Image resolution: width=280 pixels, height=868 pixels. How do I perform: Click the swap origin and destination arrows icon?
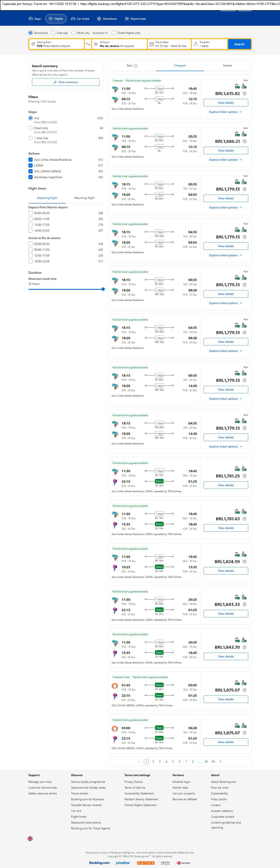click(88, 44)
